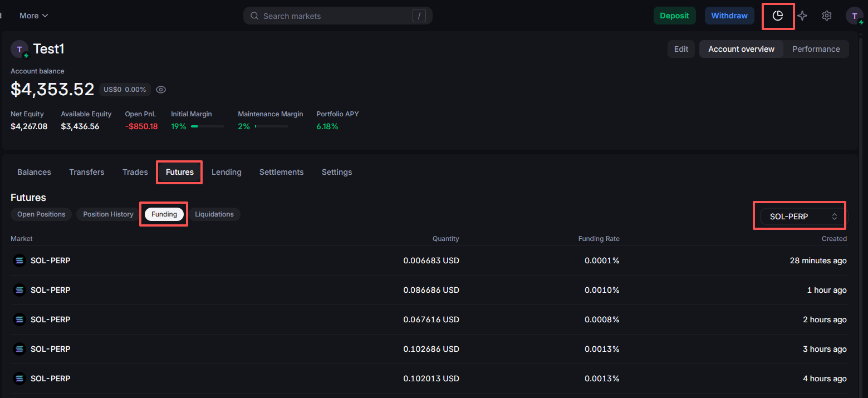Click the magnifier icon in search bar

(254, 16)
